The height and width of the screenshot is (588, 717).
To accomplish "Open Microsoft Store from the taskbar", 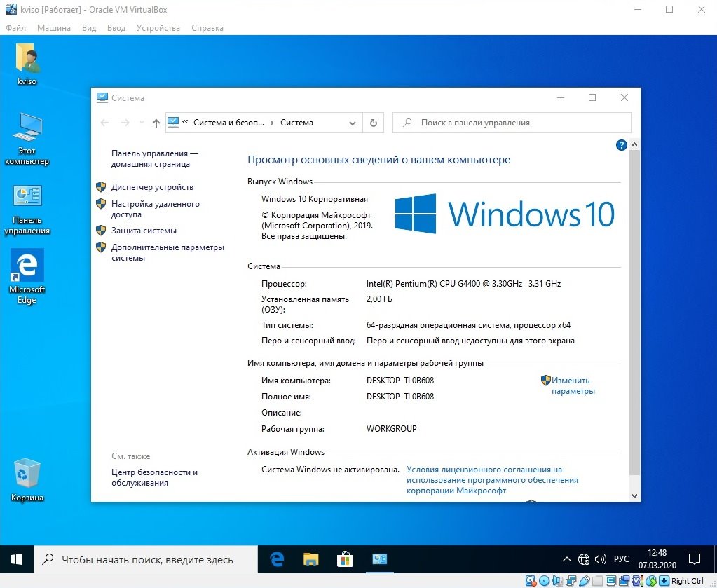I will (x=345, y=559).
